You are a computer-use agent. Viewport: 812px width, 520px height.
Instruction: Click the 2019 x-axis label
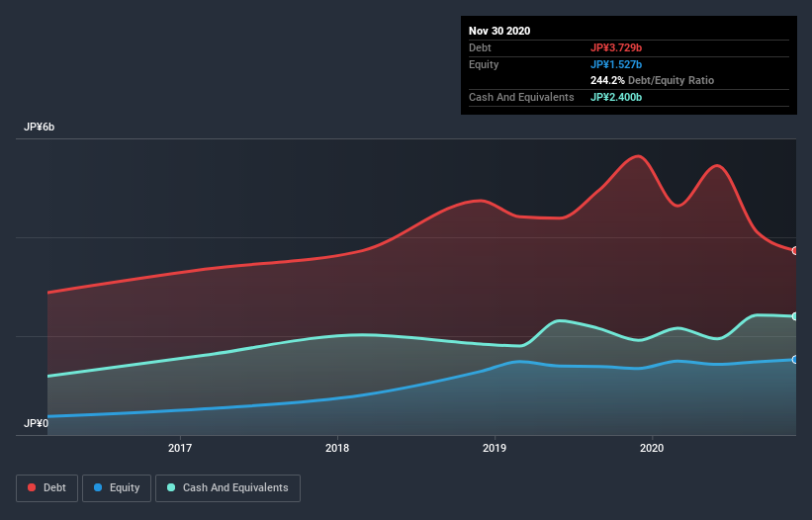point(495,448)
